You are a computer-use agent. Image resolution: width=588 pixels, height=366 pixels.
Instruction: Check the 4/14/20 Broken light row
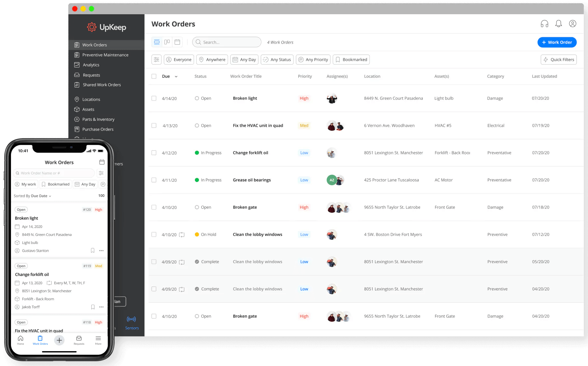[154, 98]
